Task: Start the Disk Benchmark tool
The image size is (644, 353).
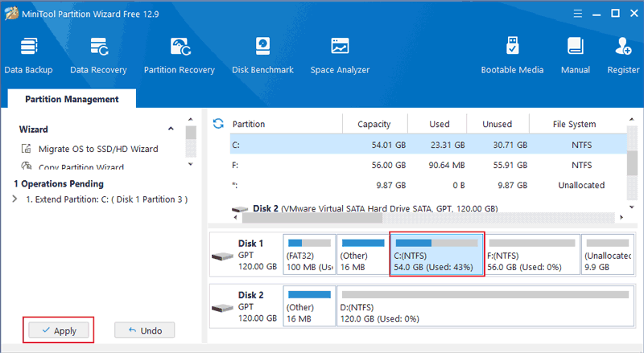Action: pyautogui.click(x=262, y=55)
